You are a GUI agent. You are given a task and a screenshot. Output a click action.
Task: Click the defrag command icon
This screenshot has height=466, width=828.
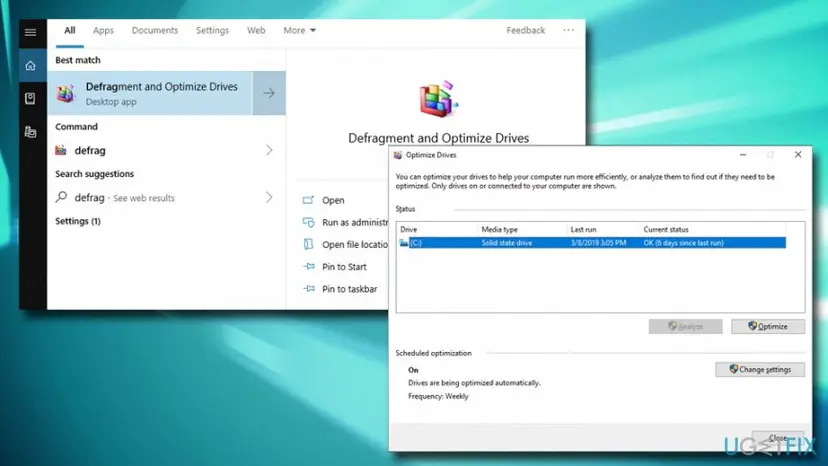pos(61,150)
